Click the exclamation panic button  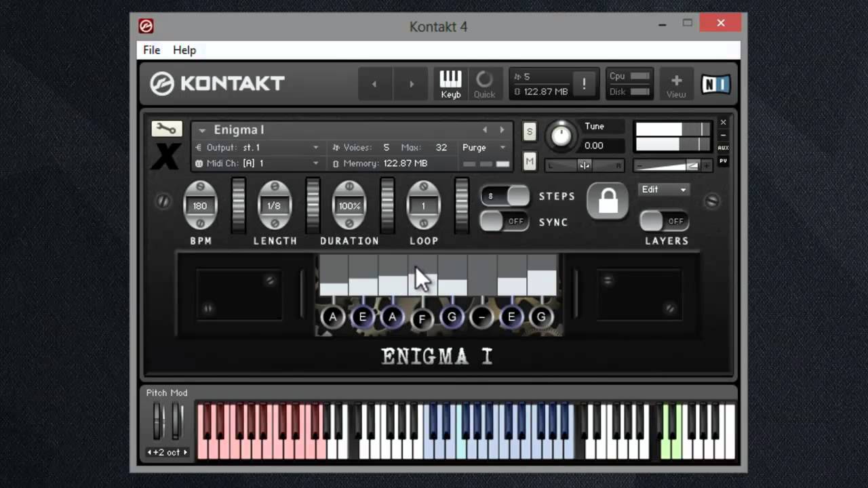click(584, 84)
